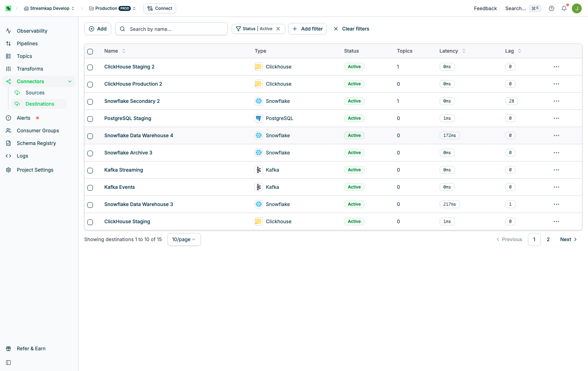Image resolution: width=588 pixels, height=371 pixels.
Task: Open actions menu for Snowflake Data Warehouse 3
Action: click(556, 204)
